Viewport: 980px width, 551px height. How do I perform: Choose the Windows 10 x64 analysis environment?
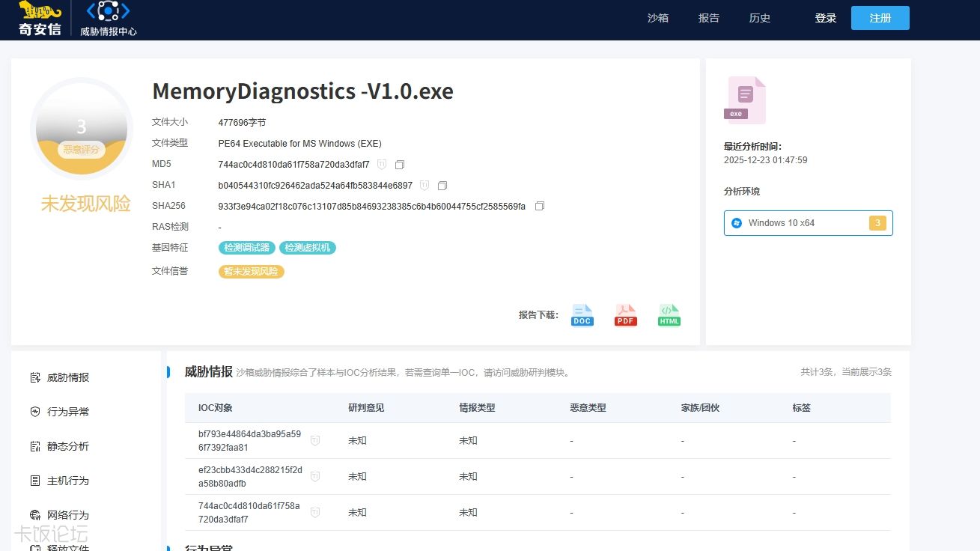[x=808, y=222]
